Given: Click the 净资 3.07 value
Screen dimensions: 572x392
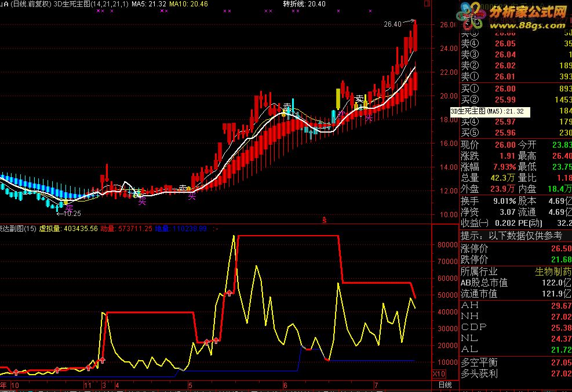Looking at the screenshot, I should 508,212.
